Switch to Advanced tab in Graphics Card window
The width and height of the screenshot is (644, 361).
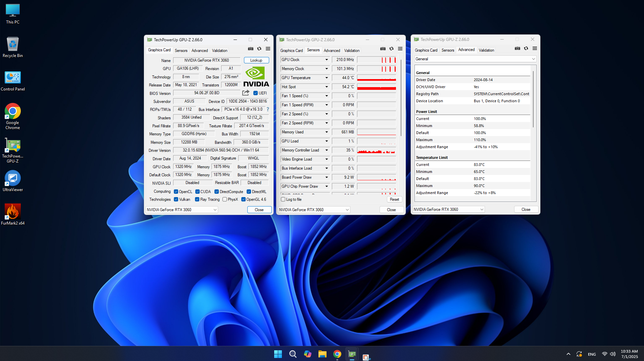point(200,51)
